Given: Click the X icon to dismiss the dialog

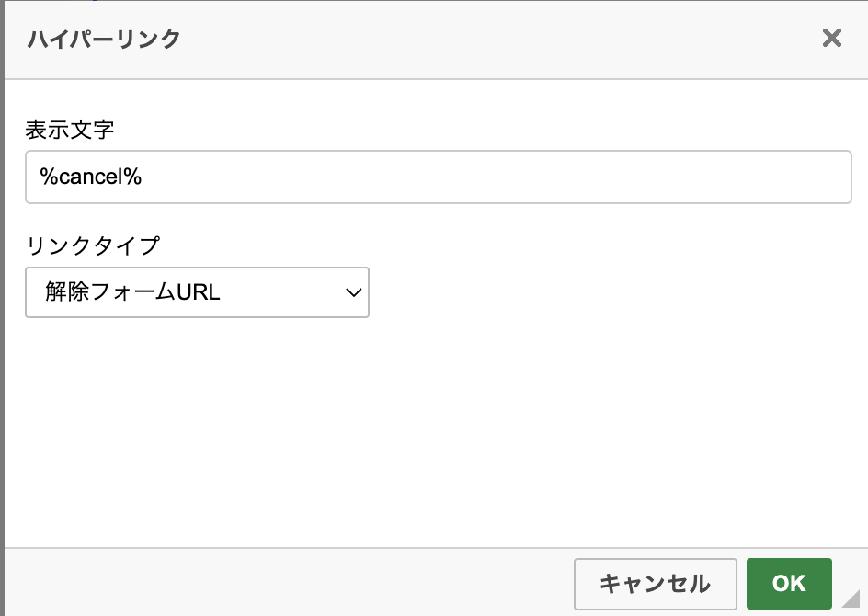Looking at the screenshot, I should click(831, 39).
